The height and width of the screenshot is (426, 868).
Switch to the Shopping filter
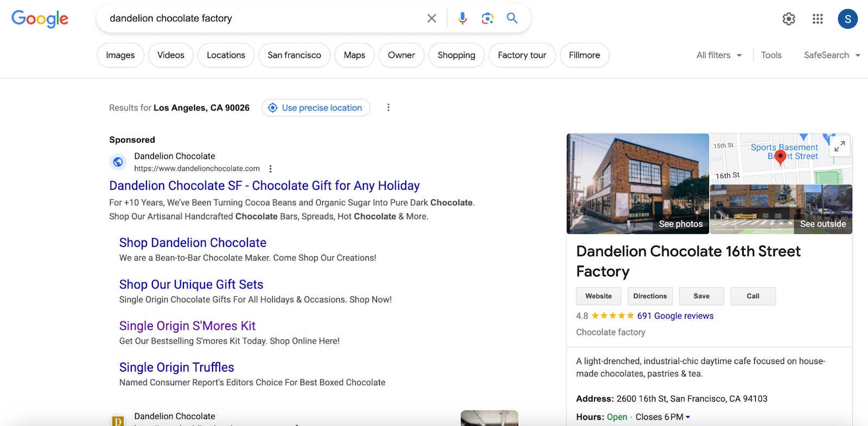coord(457,55)
